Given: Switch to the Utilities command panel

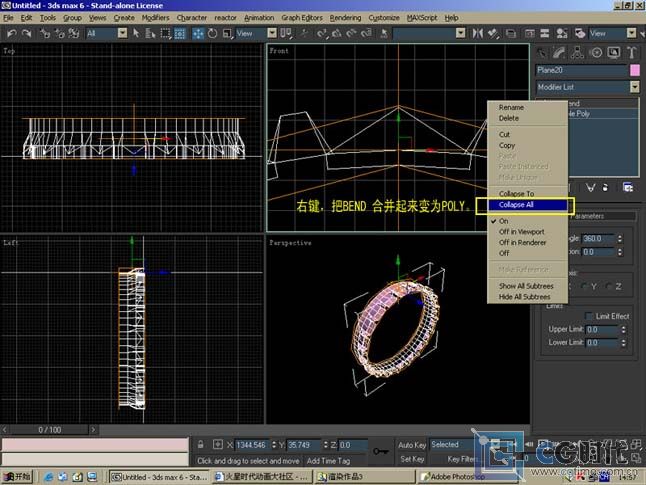Looking at the screenshot, I should pos(632,52).
